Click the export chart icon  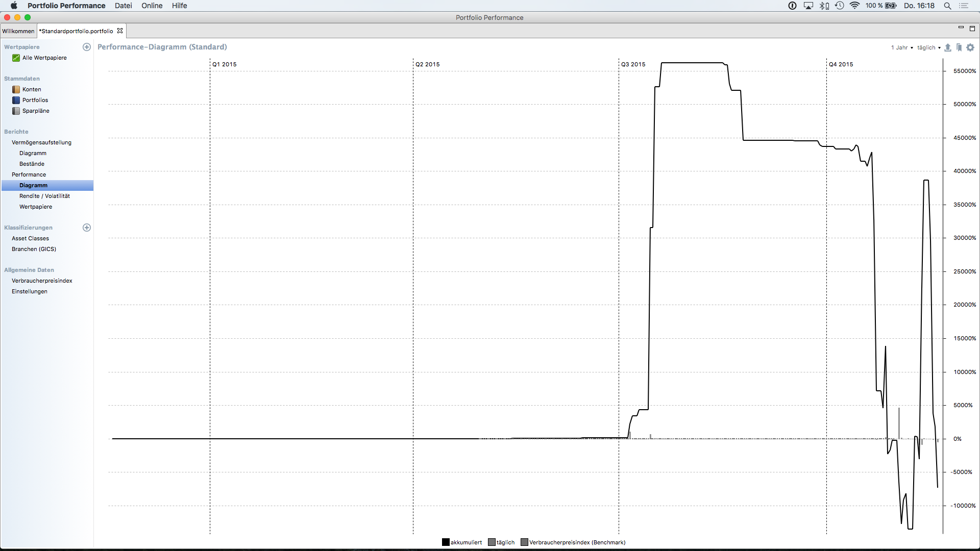click(x=948, y=47)
